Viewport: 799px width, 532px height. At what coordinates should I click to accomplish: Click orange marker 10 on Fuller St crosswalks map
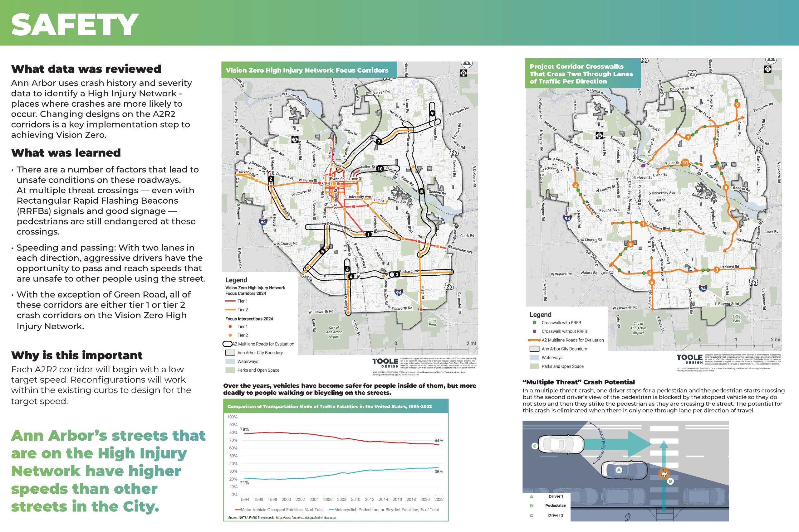(x=685, y=162)
